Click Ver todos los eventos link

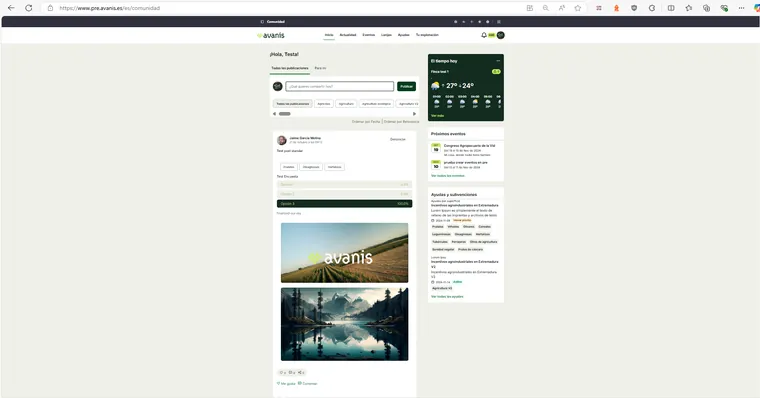click(447, 176)
